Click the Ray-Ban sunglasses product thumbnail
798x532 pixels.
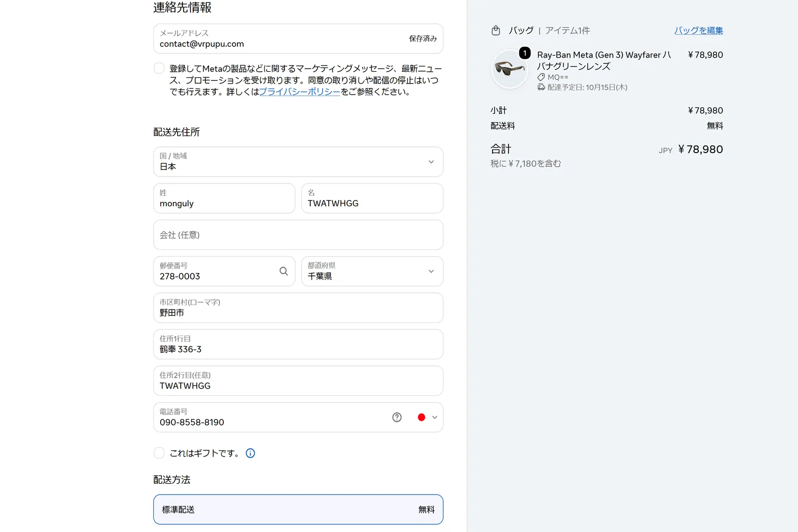(x=510, y=69)
